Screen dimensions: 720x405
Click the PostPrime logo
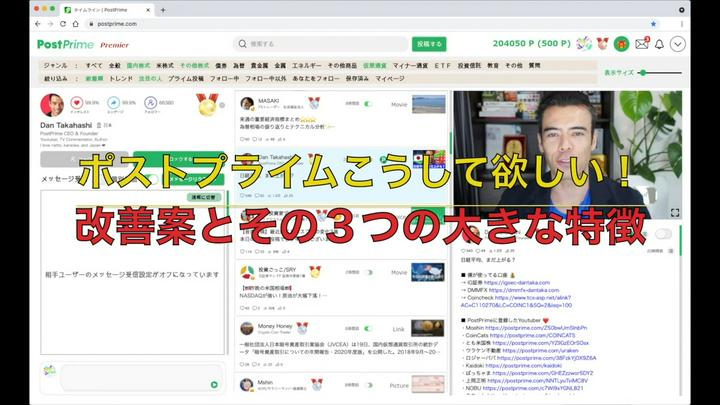tap(65, 44)
